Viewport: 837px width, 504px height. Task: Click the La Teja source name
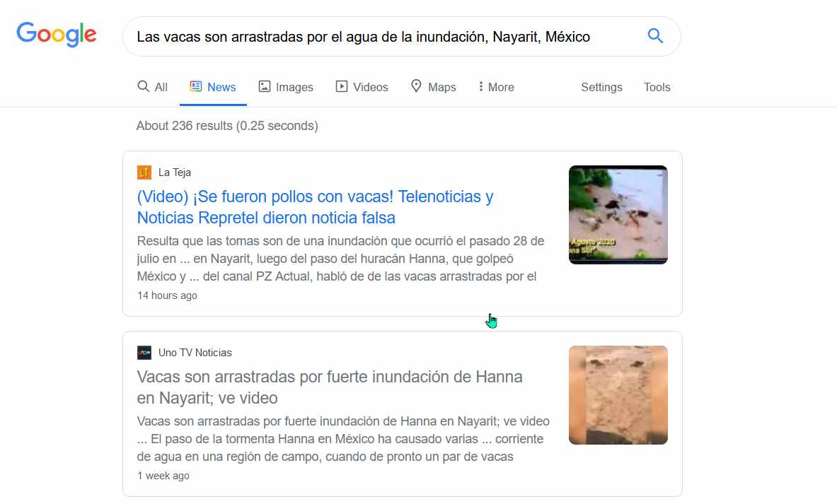tap(175, 172)
